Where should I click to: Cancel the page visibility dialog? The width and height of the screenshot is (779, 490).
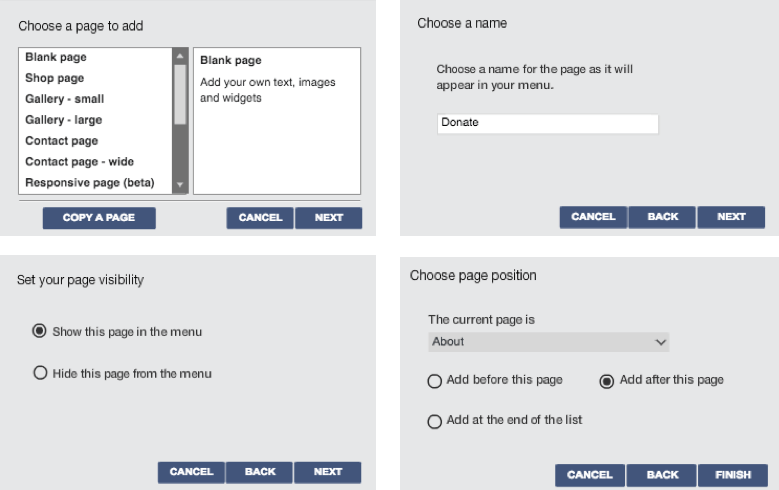tap(191, 472)
